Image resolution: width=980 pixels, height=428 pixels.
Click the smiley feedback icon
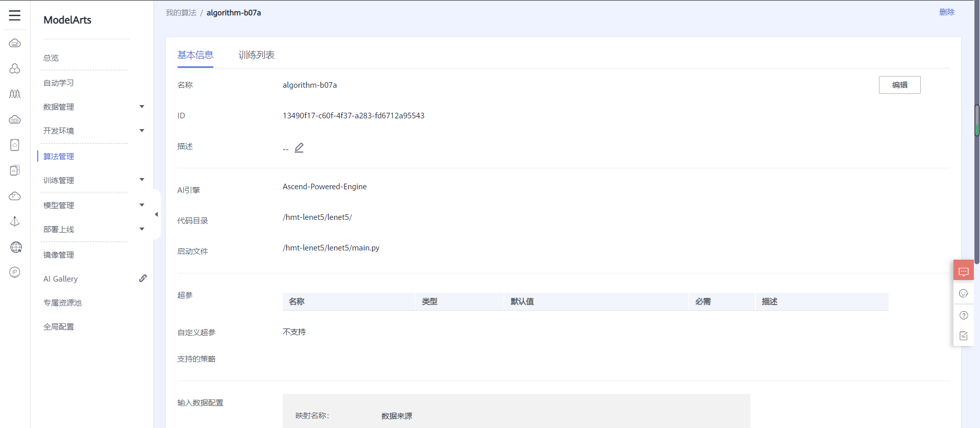pyautogui.click(x=964, y=293)
